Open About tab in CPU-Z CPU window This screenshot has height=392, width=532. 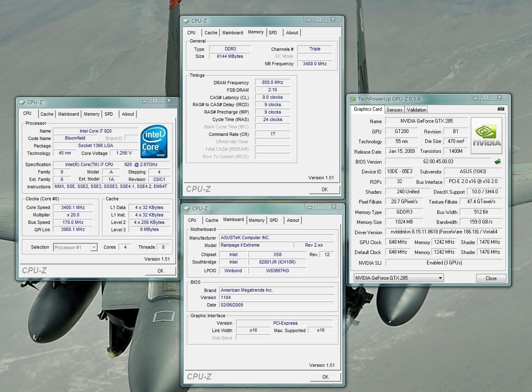coord(128,114)
